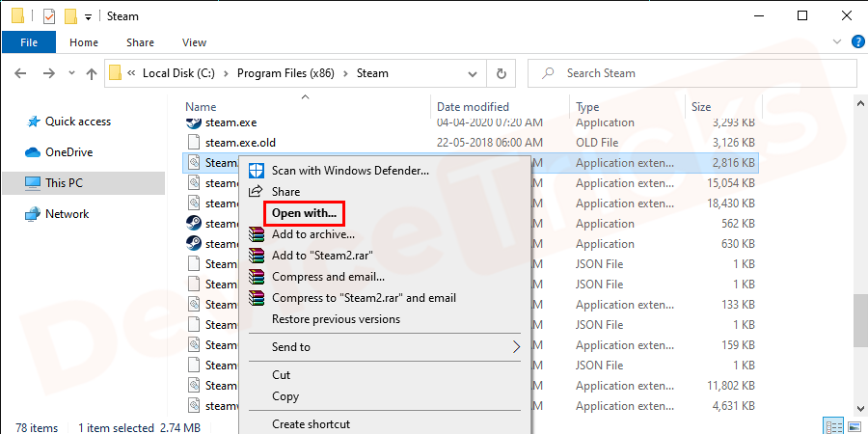Click the new folder icon in title bar
Screen dimensions: 868x434
point(70,16)
